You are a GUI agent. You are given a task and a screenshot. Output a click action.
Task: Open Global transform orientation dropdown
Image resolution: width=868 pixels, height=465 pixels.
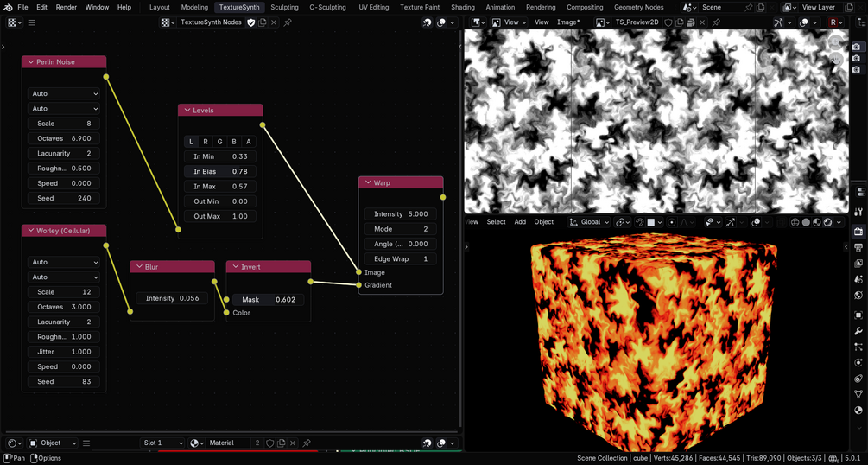click(x=590, y=222)
